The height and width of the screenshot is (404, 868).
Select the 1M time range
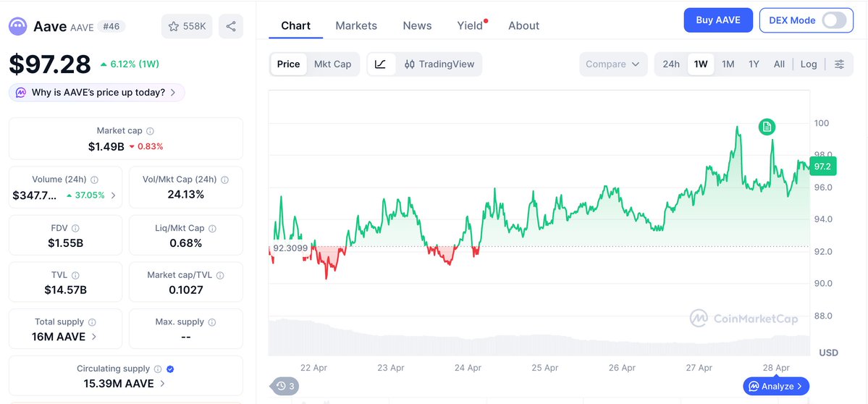728,64
